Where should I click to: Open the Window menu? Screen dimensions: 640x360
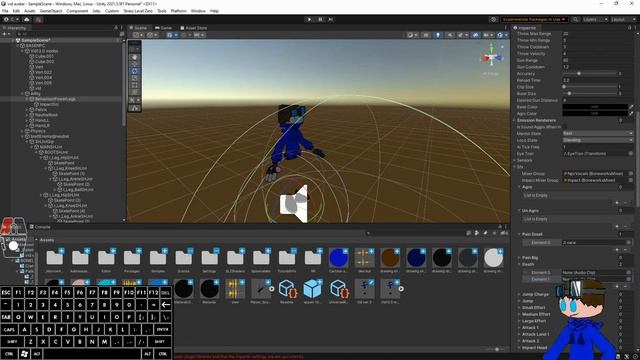tap(198, 11)
